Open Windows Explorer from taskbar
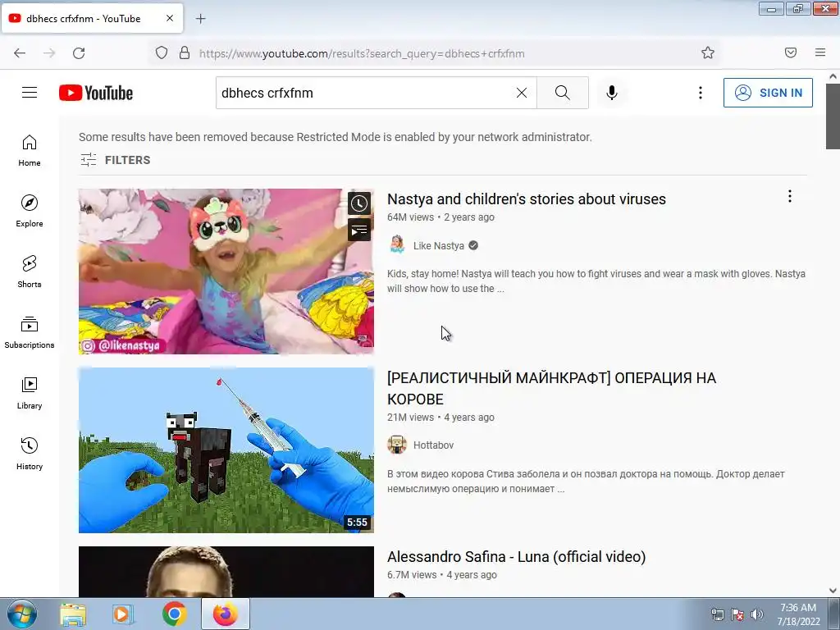The image size is (840, 630). pos(73,614)
